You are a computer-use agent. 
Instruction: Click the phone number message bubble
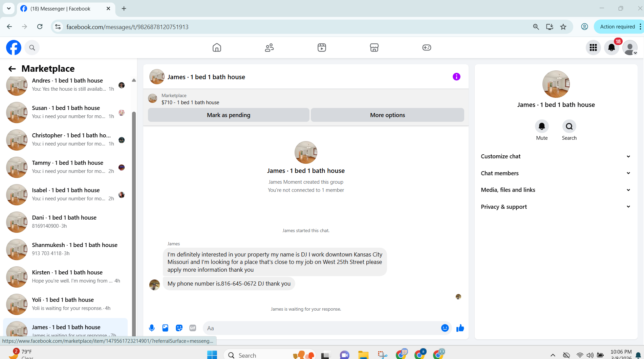[x=229, y=284]
